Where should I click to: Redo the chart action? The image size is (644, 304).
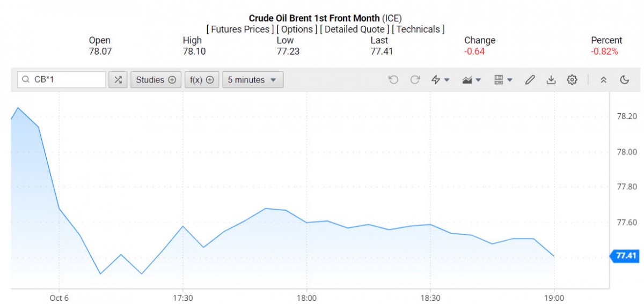pos(415,80)
